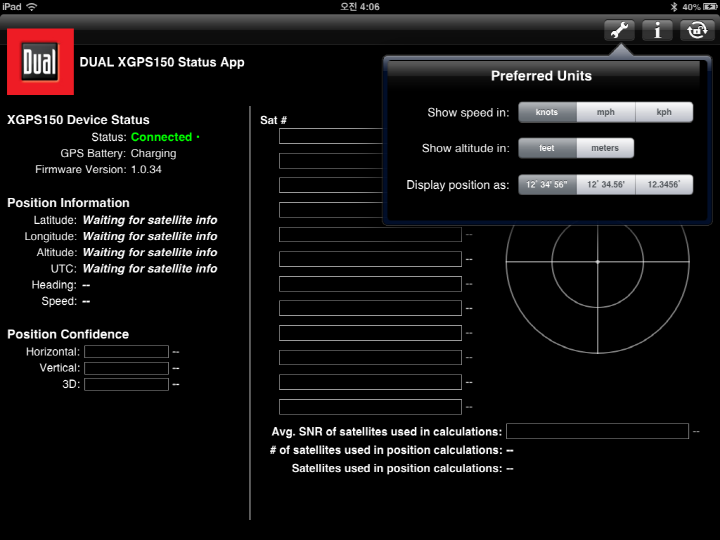
Task: Tap the Bluetooth status bar icon
Action: point(674,6)
